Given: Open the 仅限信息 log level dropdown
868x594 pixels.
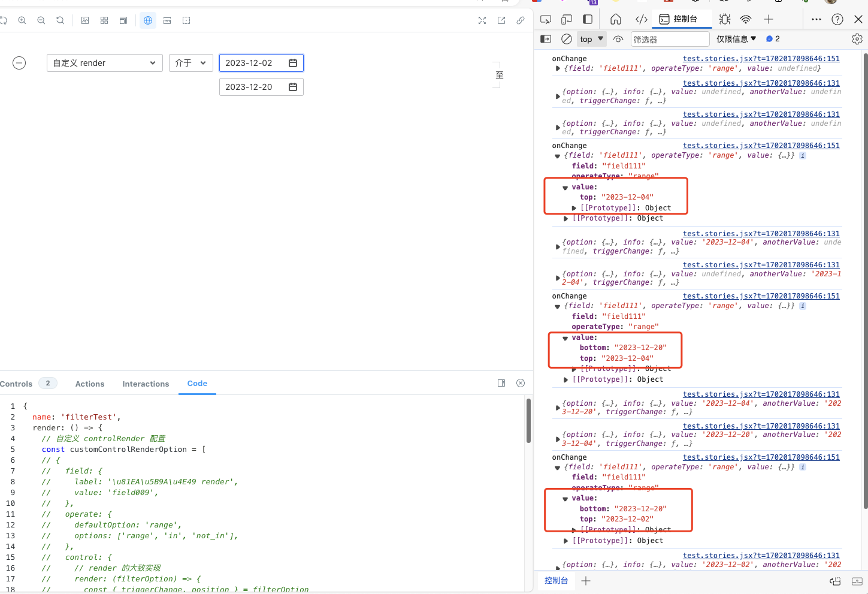Looking at the screenshot, I should [x=736, y=39].
